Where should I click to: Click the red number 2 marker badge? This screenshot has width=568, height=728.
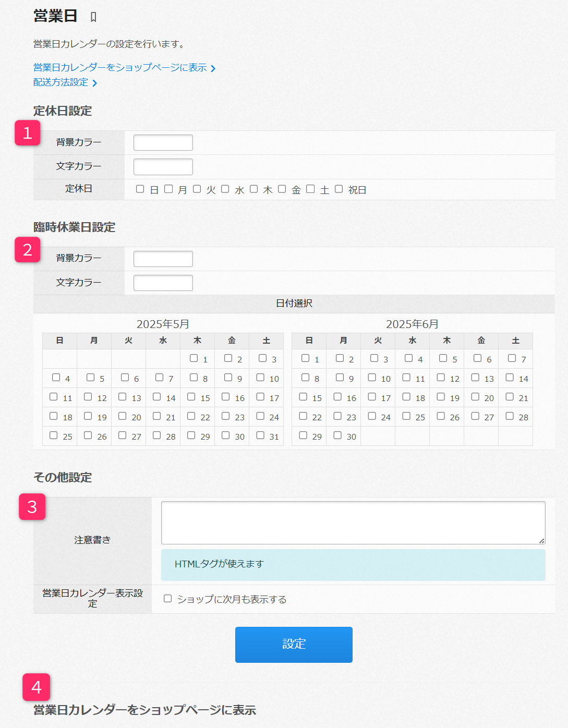pos(28,250)
